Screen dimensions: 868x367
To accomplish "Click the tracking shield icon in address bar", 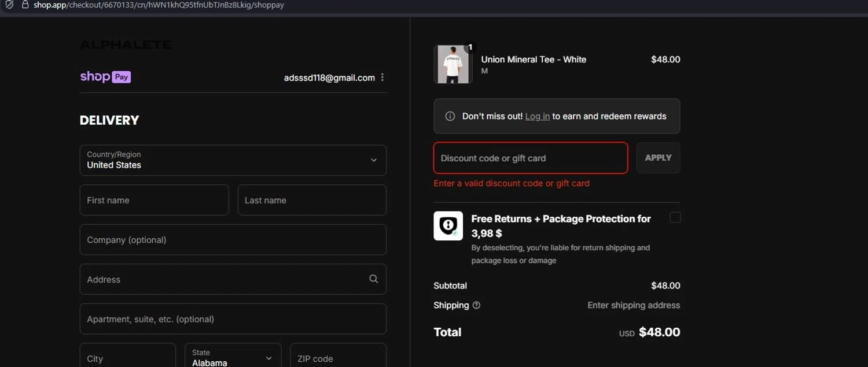I will tap(9, 5).
